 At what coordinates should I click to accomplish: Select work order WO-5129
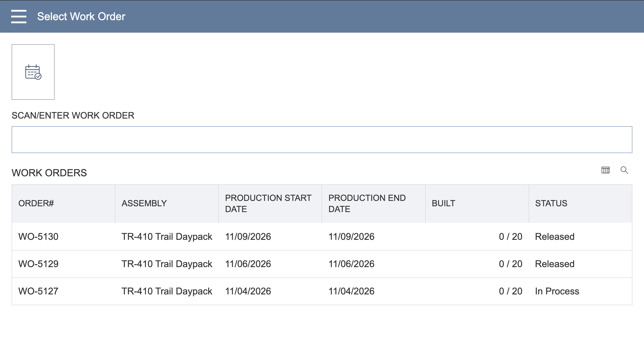tap(38, 264)
